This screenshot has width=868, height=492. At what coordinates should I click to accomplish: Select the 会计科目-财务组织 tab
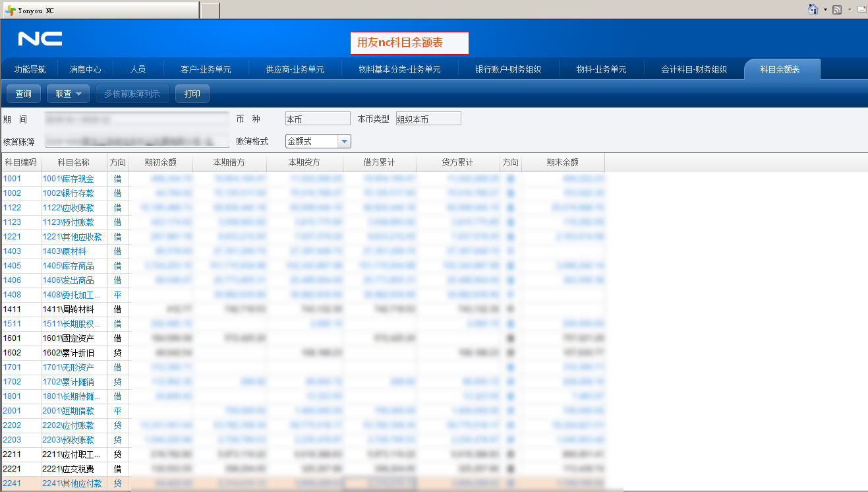pyautogui.click(x=694, y=69)
